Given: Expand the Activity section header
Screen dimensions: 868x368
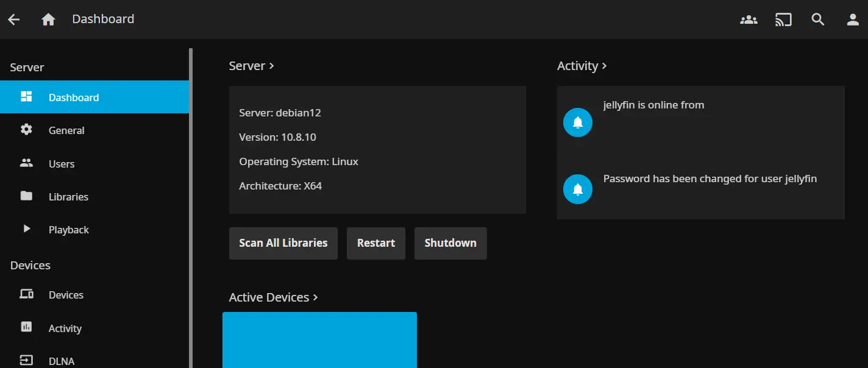Looking at the screenshot, I should coord(582,66).
